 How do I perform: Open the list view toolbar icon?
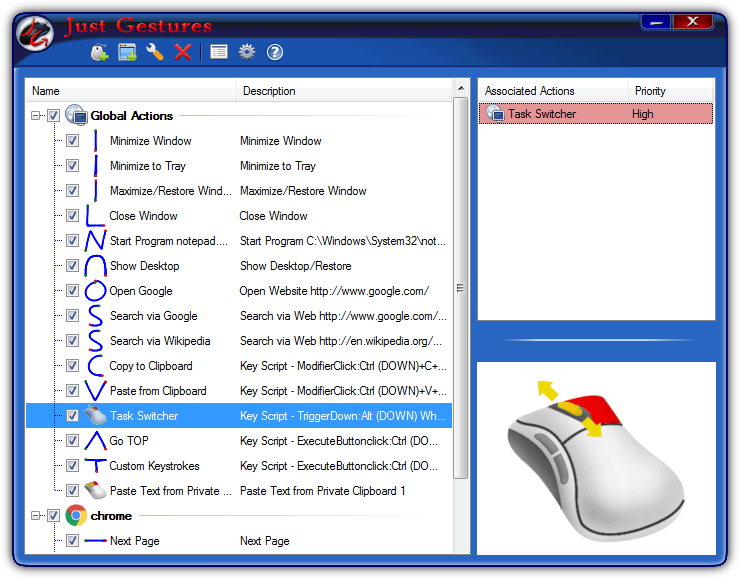[x=219, y=52]
